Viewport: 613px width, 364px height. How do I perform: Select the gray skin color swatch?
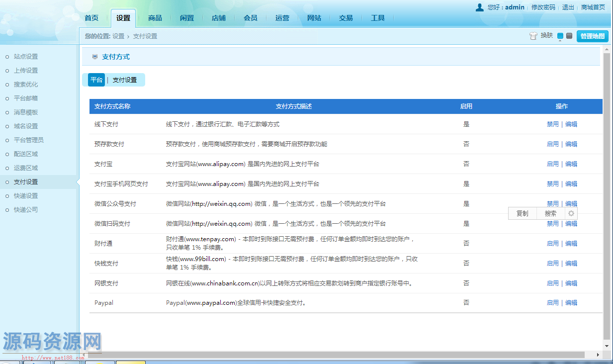[x=569, y=36]
